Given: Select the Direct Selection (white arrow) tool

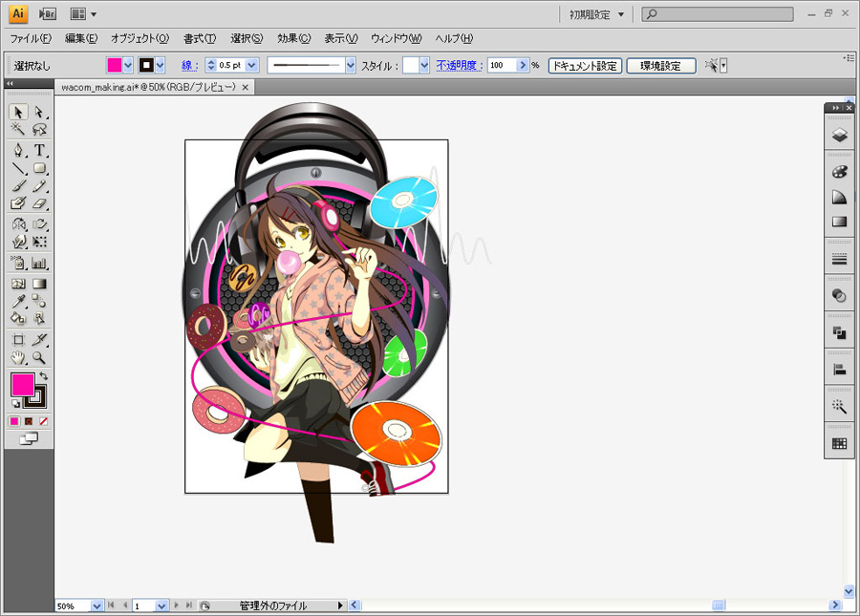Looking at the screenshot, I should point(39,113).
